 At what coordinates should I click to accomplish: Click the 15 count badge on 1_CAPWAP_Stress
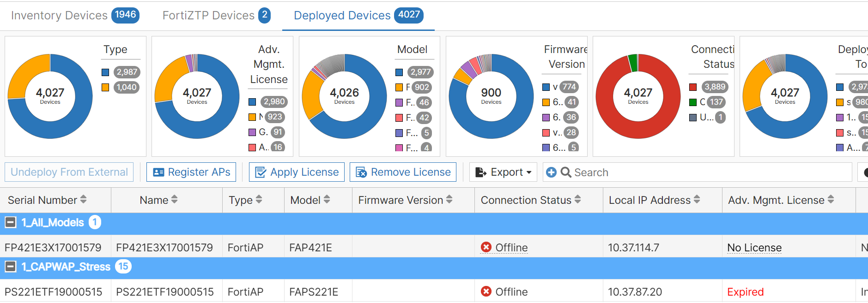pyautogui.click(x=123, y=267)
